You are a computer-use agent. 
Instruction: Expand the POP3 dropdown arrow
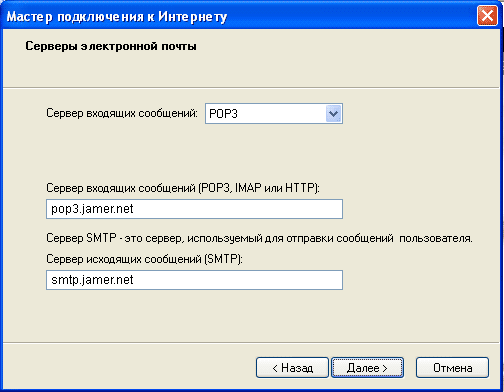click(333, 114)
